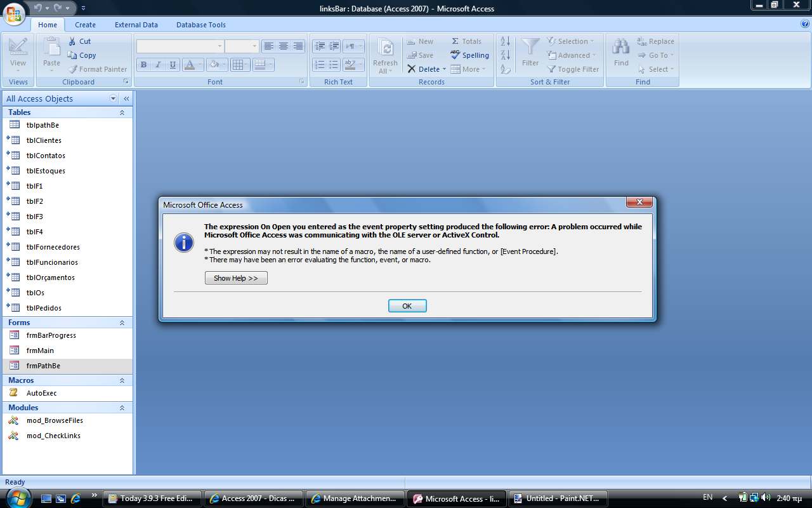Click the Cut scissors icon
812x508 pixels.
click(x=72, y=41)
